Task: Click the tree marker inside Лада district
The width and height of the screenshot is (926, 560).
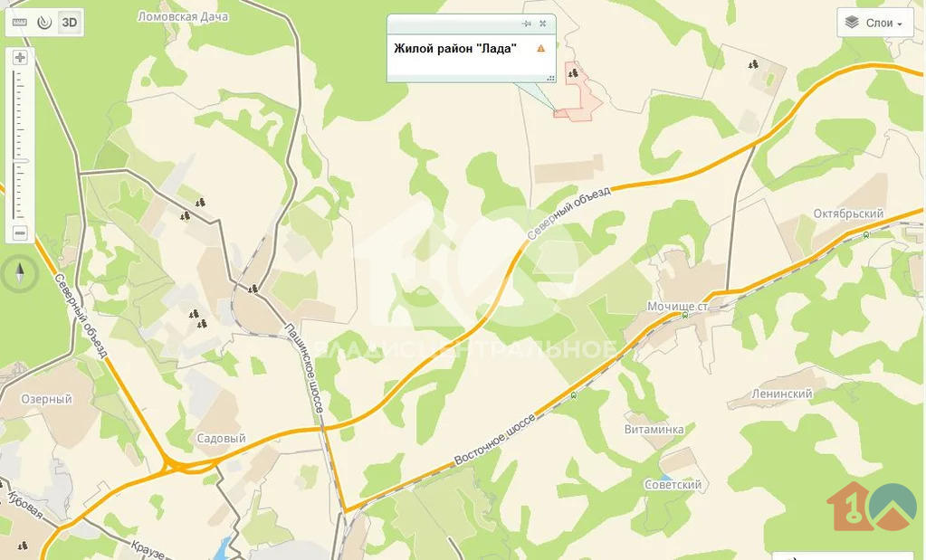Action: [572, 73]
